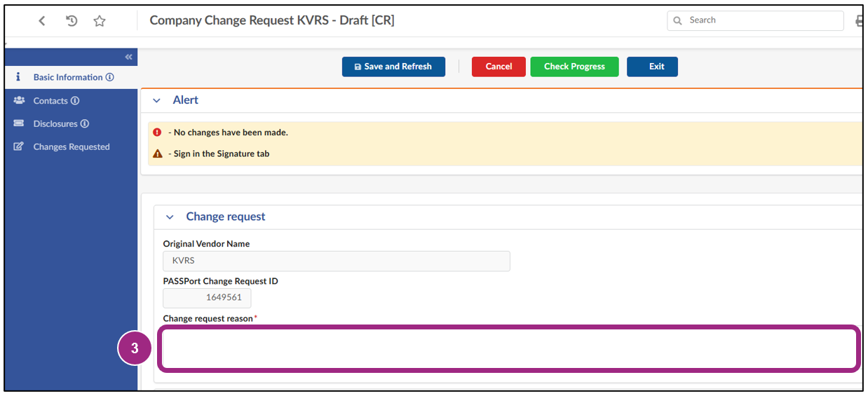
Task: Click the Changes Requested edit icon
Action: 19,146
